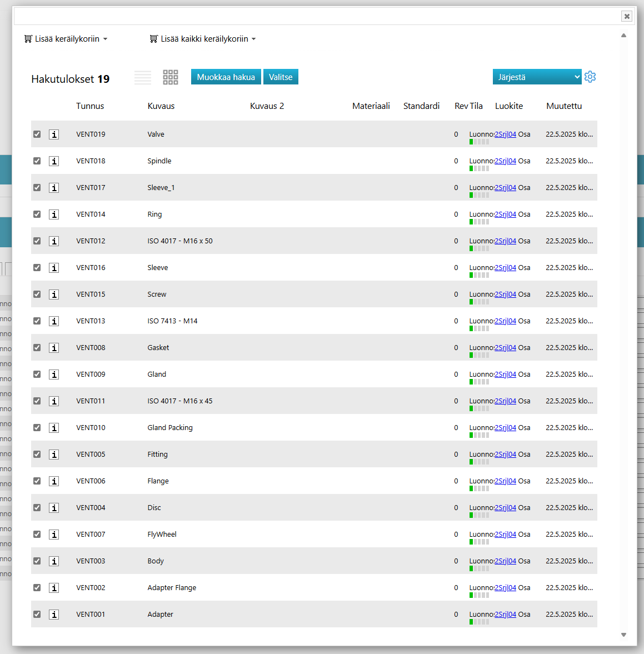Show info for VENT008 Gasket

pos(54,348)
